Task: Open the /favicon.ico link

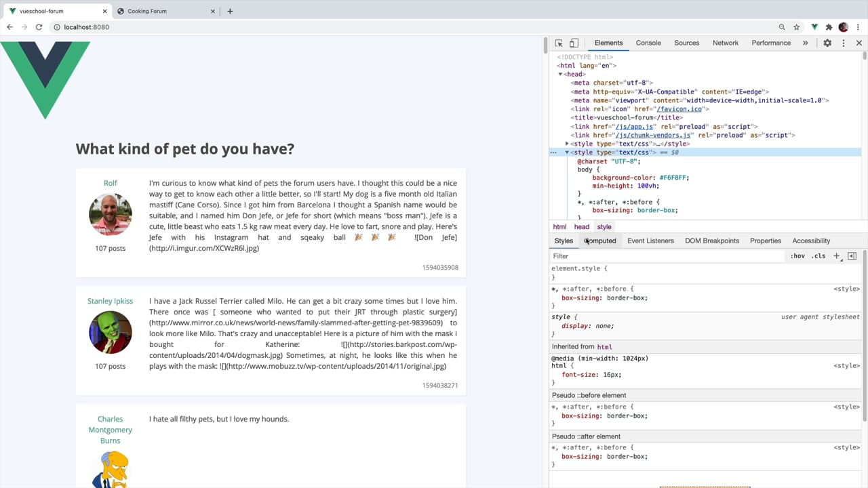Action: pos(679,109)
